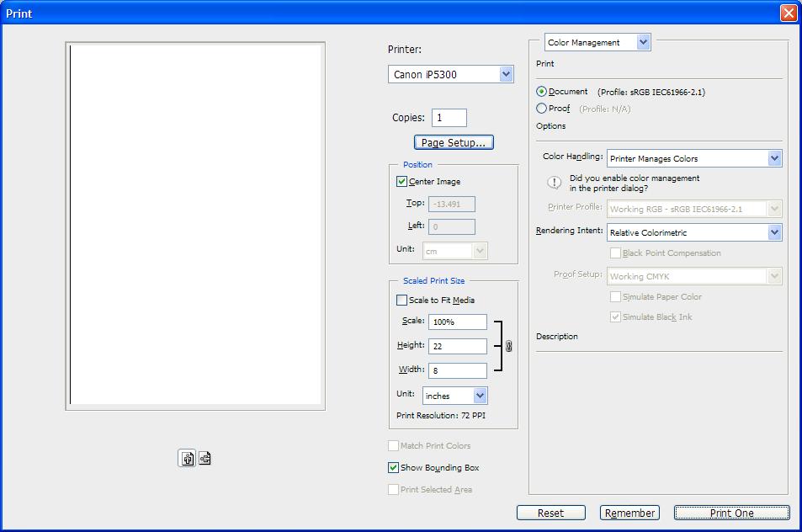
Task: Open the Printer dropdown showing Canon iP5300
Action: [450, 74]
